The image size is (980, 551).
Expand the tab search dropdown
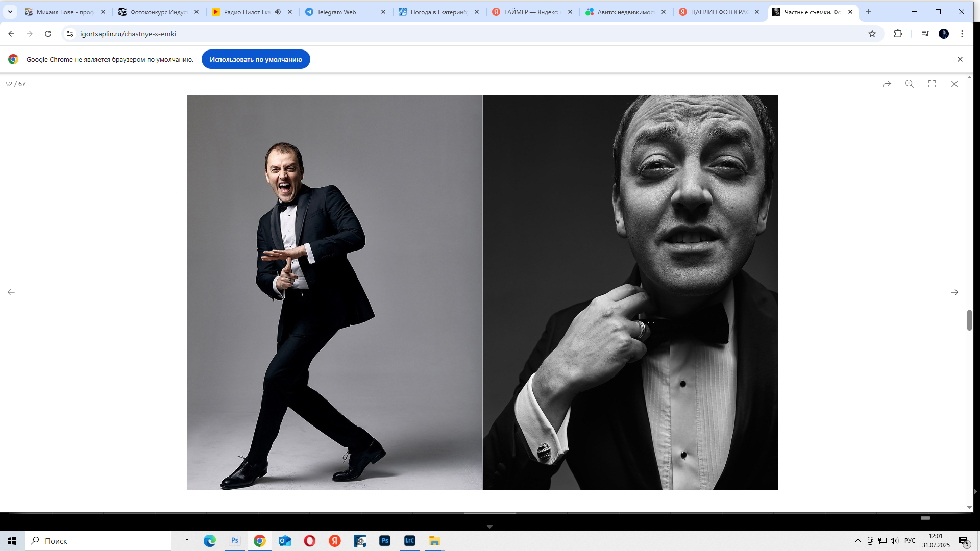click(x=10, y=12)
